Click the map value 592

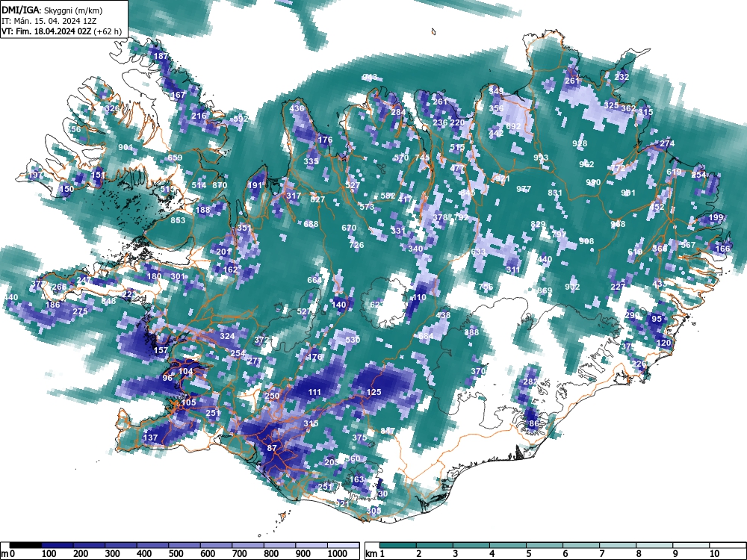point(241,119)
